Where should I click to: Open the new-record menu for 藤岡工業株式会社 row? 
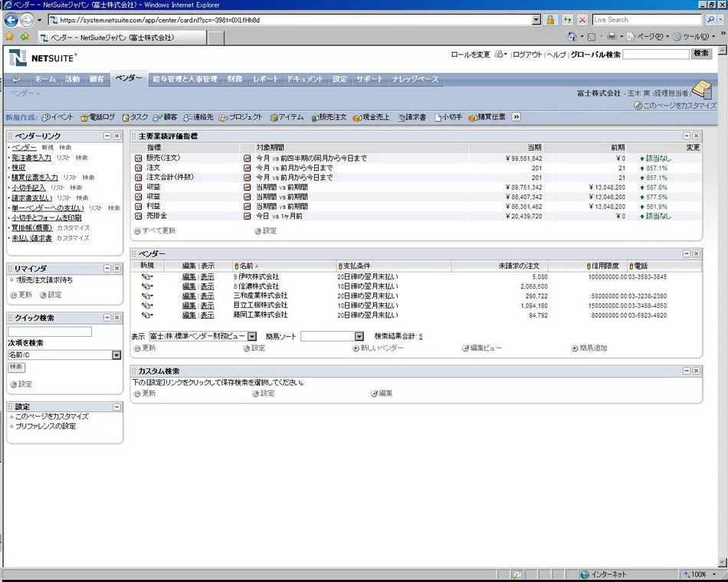click(x=148, y=316)
